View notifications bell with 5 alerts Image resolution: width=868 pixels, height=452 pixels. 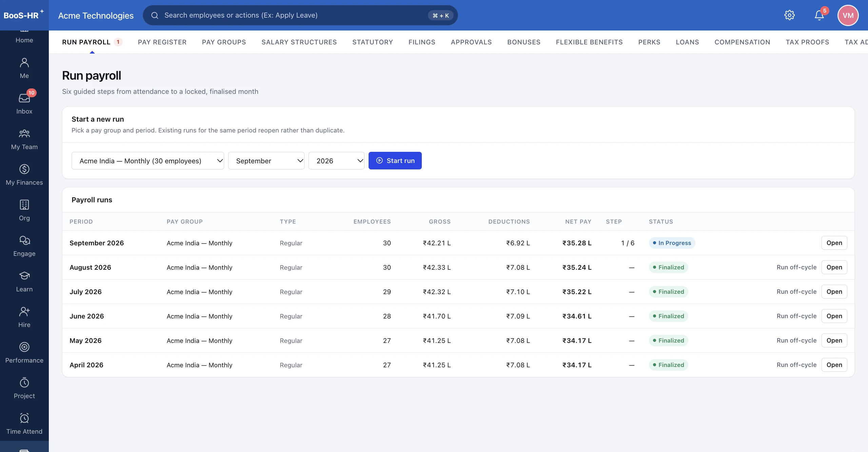pyautogui.click(x=820, y=15)
